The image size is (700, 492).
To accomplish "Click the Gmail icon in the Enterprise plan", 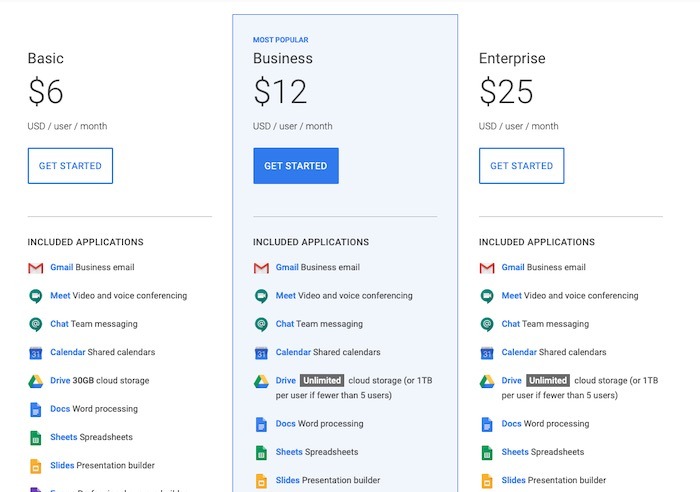I will (487, 268).
